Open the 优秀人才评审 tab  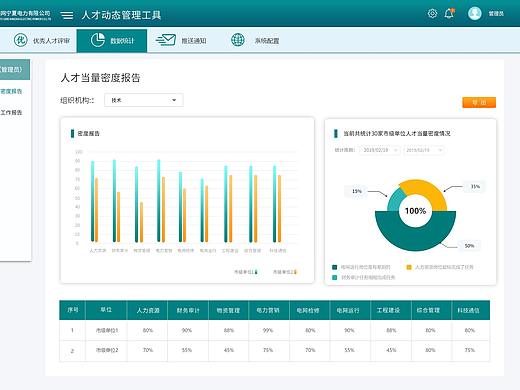(42, 40)
